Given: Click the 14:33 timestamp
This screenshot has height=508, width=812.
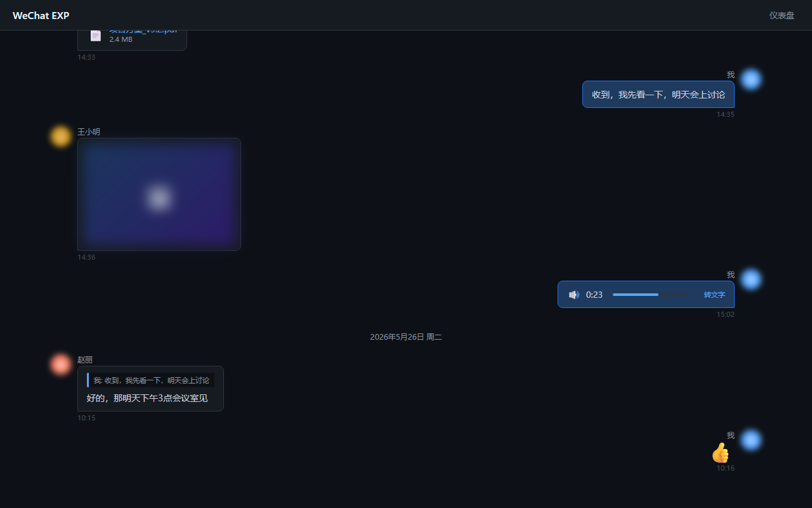Looking at the screenshot, I should (86, 57).
